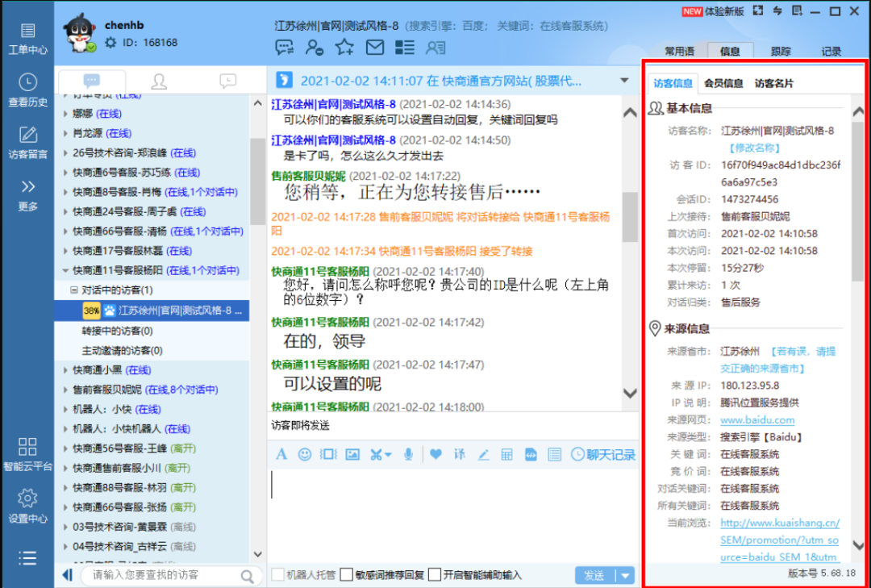Open the 工单中心 sidebar icon
Image resolution: width=871 pixels, height=588 pixels.
pos(27,38)
